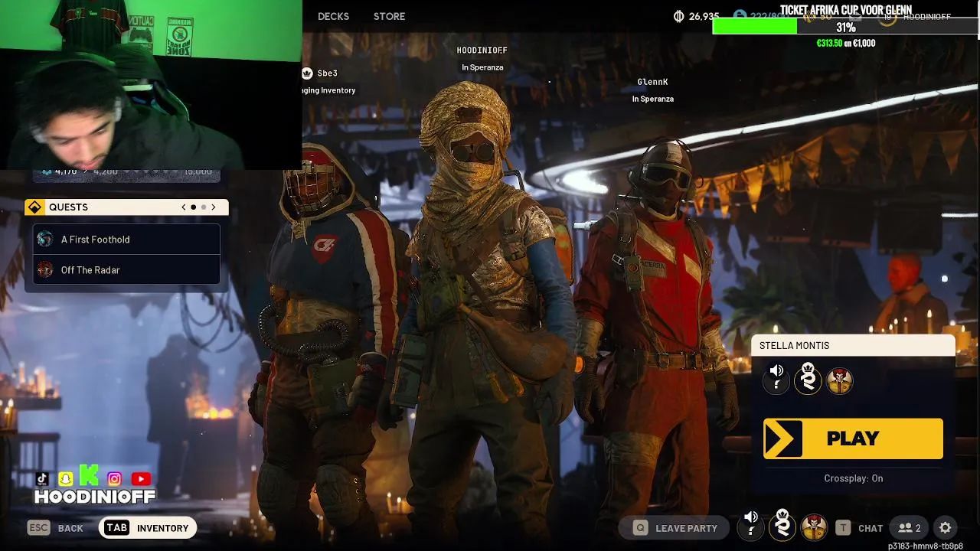This screenshot has height=551, width=980.
Task: Open the STORE tab
Action: (389, 16)
